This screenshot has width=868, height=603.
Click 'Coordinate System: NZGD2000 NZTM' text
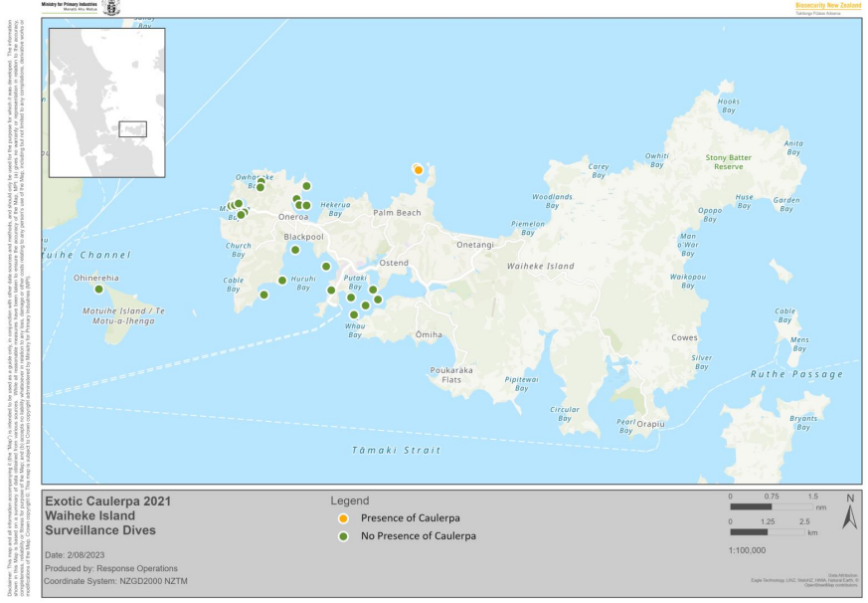pyautogui.click(x=115, y=581)
